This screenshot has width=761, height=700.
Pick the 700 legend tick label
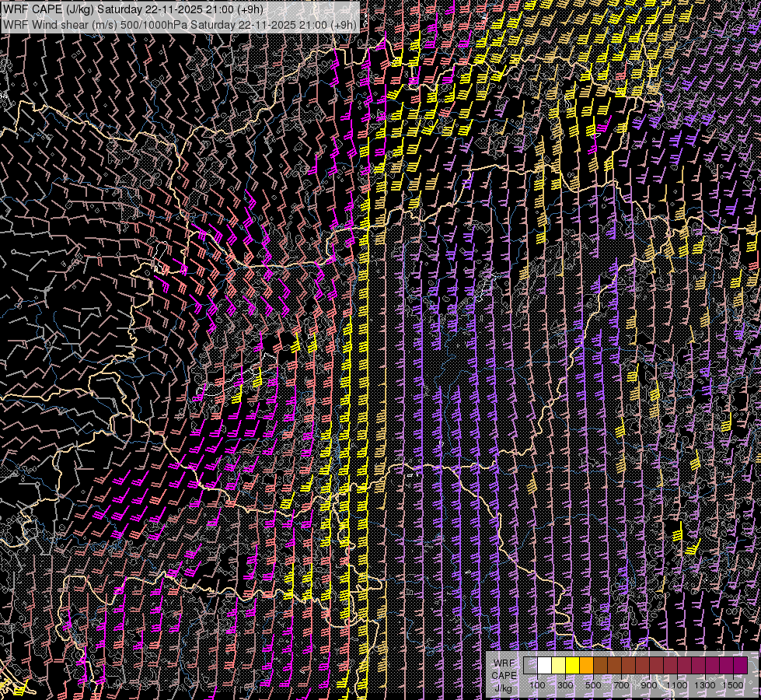pyautogui.click(x=621, y=685)
